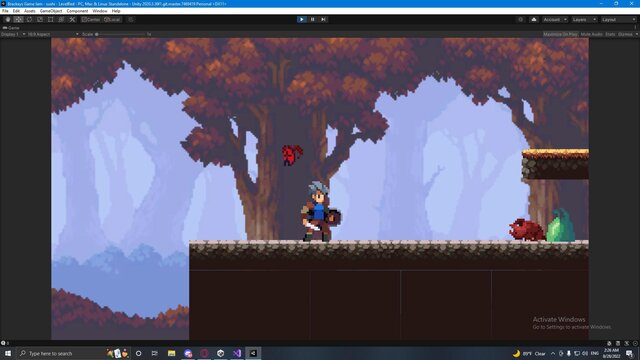The height and width of the screenshot is (360, 640).
Task: Open the GameObject menu
Action: click(x=51, y=11)
